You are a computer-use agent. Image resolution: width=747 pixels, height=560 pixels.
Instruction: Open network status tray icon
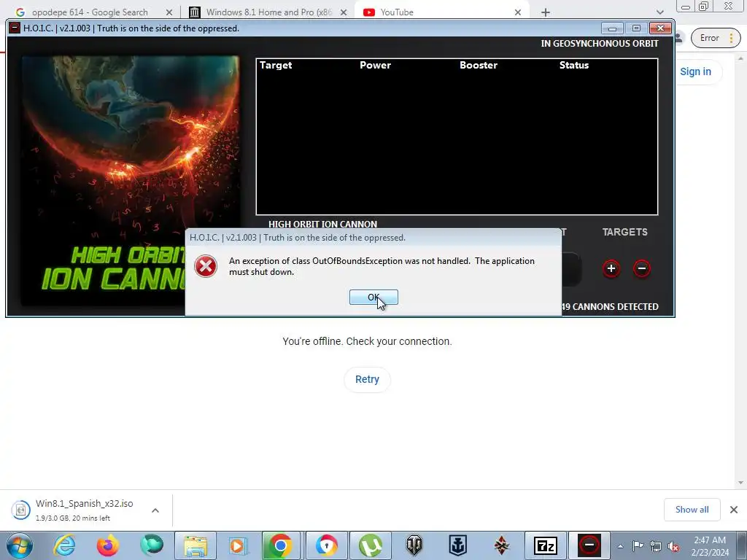click(656, 546)
